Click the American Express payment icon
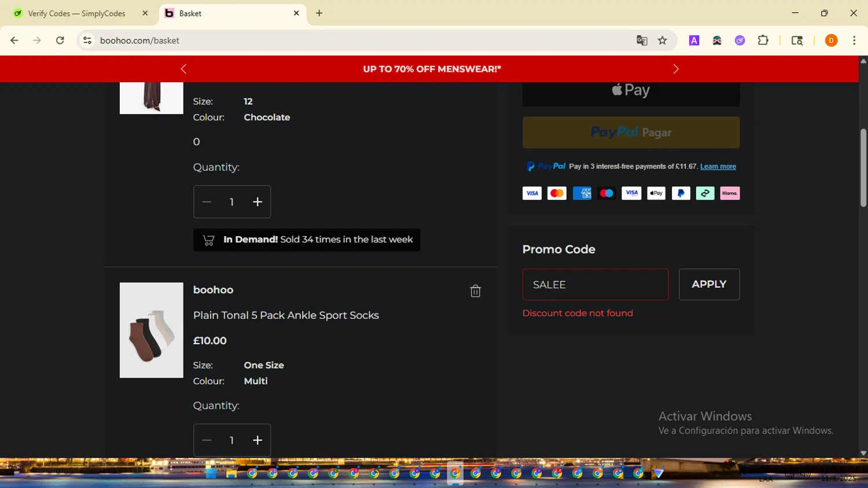Screen dimensions: 868x488 click(x=582, y=193)
